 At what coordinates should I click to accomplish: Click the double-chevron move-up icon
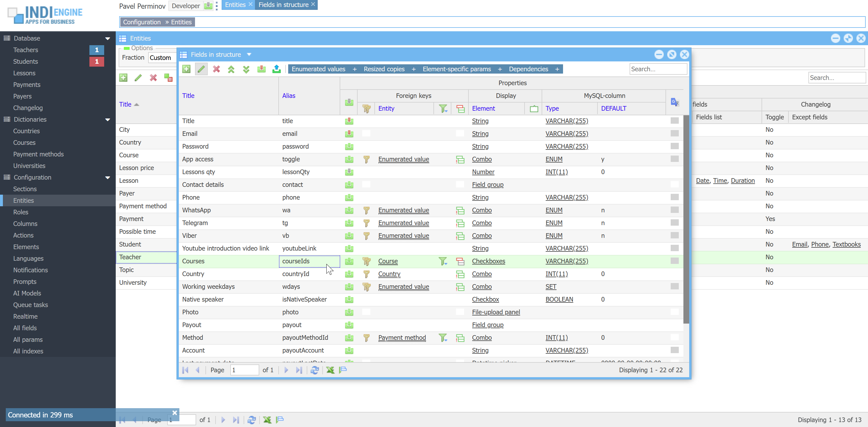click(x=231, y=69)
